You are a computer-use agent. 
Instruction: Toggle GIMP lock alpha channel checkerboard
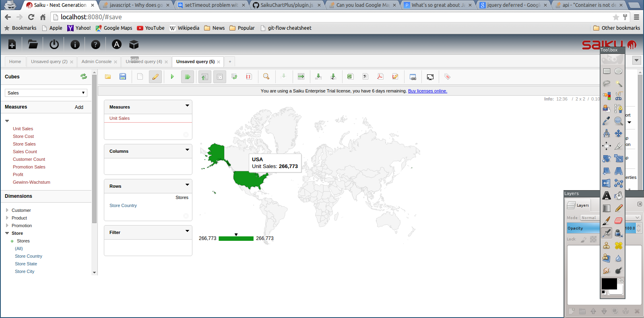click(x=593, y=239)
